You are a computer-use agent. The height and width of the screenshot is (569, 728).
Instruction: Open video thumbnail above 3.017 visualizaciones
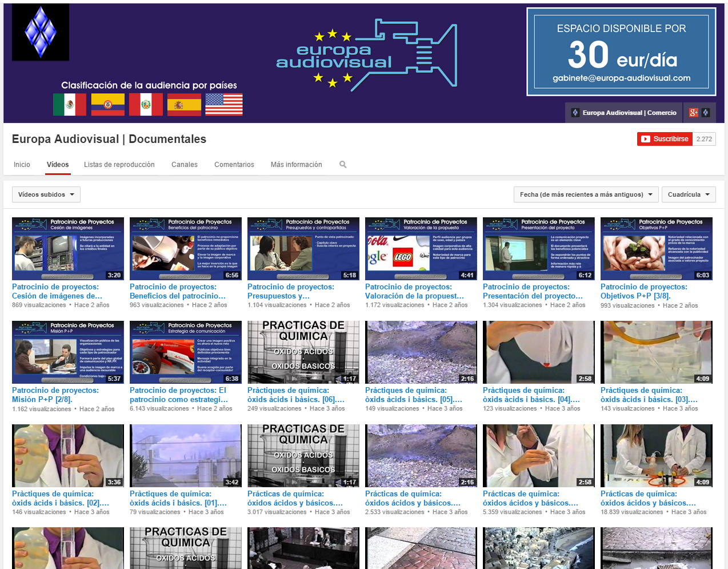[x=303, y=456]
